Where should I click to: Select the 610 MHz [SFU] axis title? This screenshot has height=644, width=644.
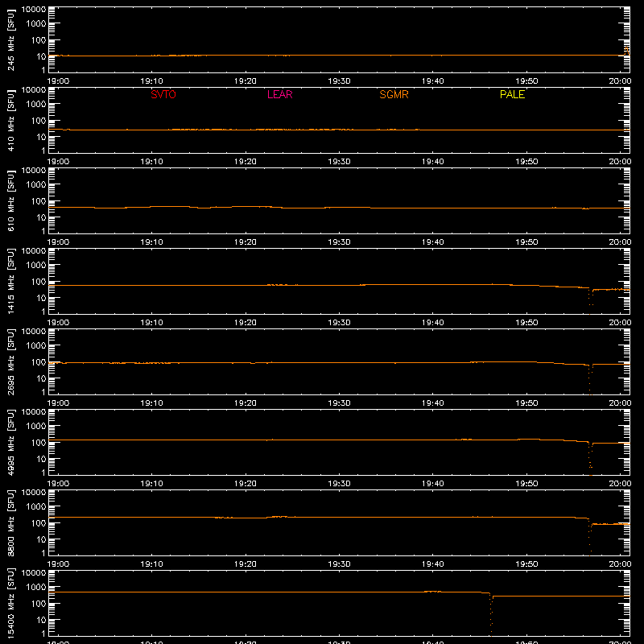[x=10, y=200]
